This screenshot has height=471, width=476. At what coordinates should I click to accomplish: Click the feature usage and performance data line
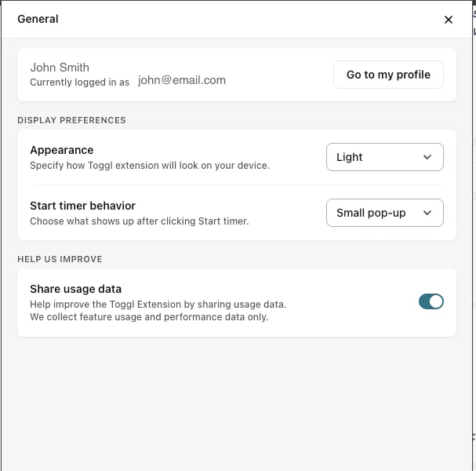tap(149, 317)
